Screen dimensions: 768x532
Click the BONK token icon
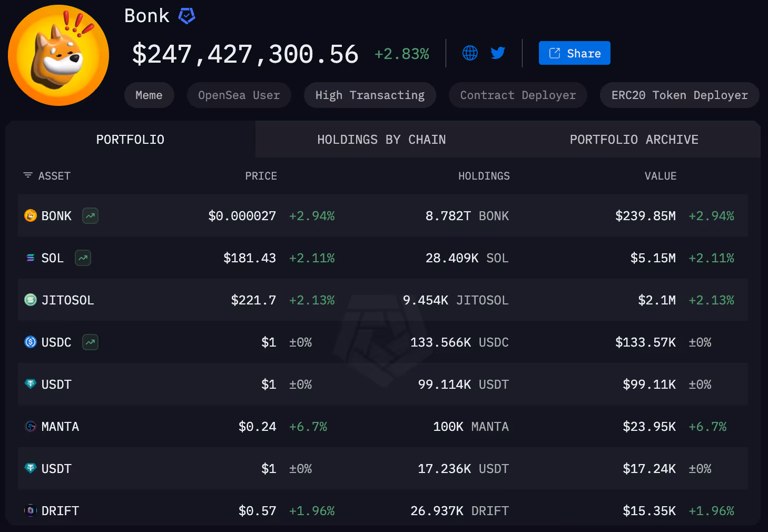tap(31, 215)
